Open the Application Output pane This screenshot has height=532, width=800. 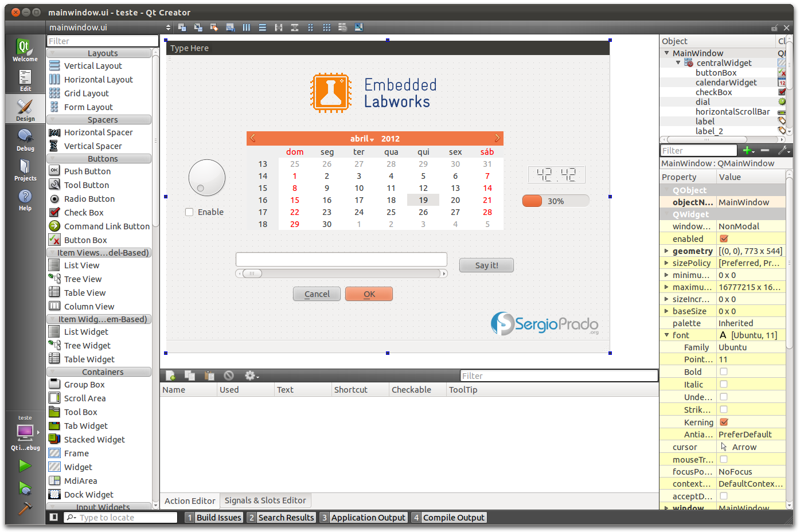tap(363, 517)
